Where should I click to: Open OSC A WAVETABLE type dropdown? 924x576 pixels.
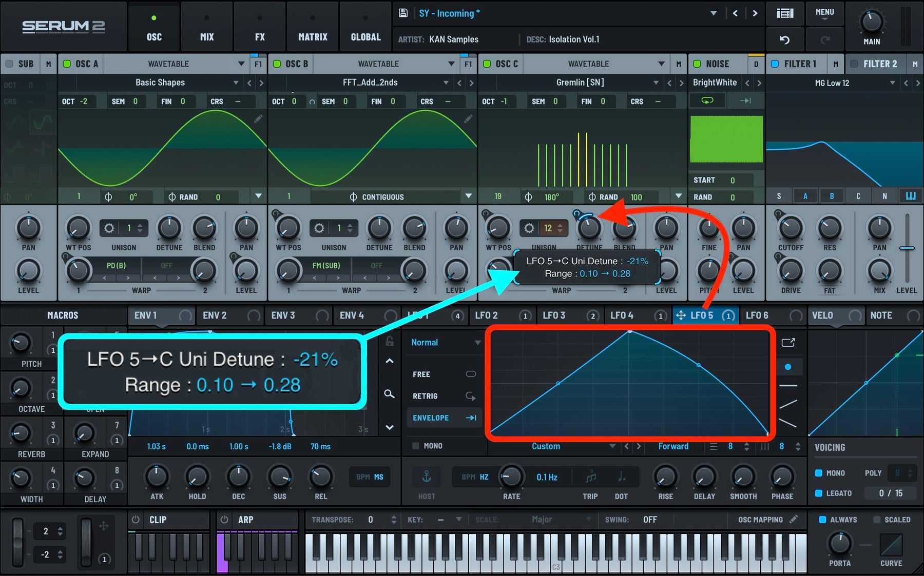(241, 64)
